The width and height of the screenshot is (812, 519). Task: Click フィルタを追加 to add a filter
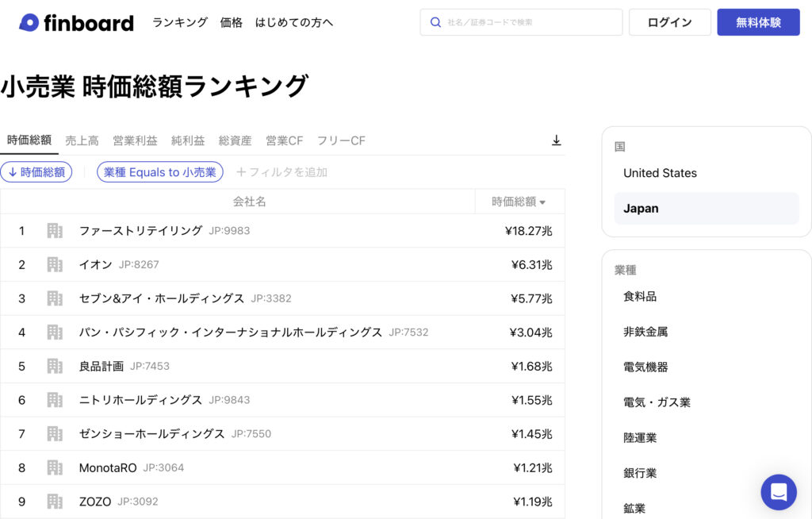click(282, 172)
